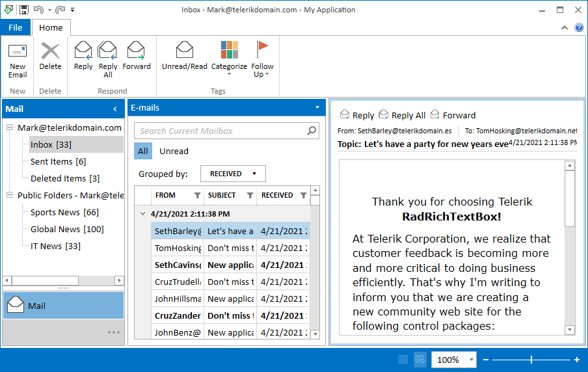Viewport: 588px width, 372px height.
Task: Sort by the FROM column header
Action: [x=165, y=195]
